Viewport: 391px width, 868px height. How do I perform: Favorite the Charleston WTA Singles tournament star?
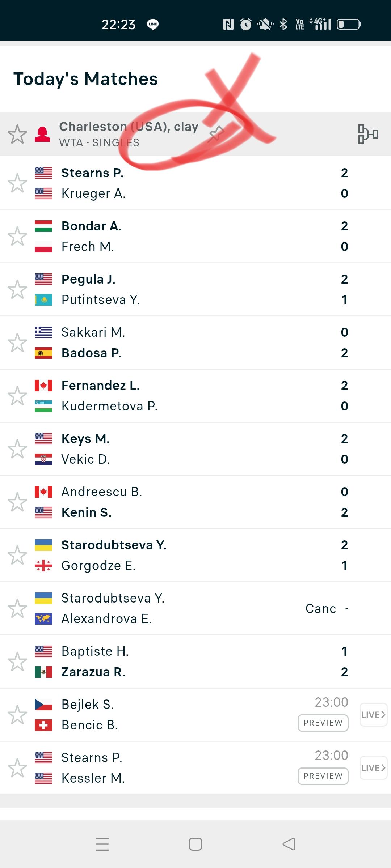pos(17,134)
